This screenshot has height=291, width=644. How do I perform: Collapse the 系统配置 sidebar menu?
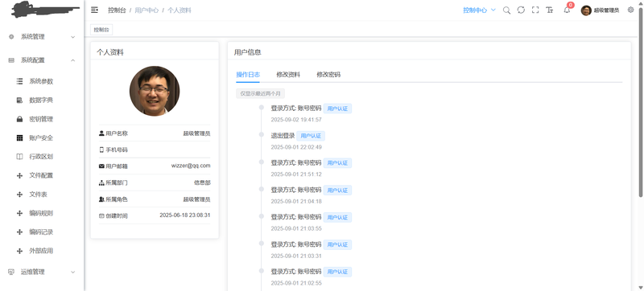[x=42, y=60]
